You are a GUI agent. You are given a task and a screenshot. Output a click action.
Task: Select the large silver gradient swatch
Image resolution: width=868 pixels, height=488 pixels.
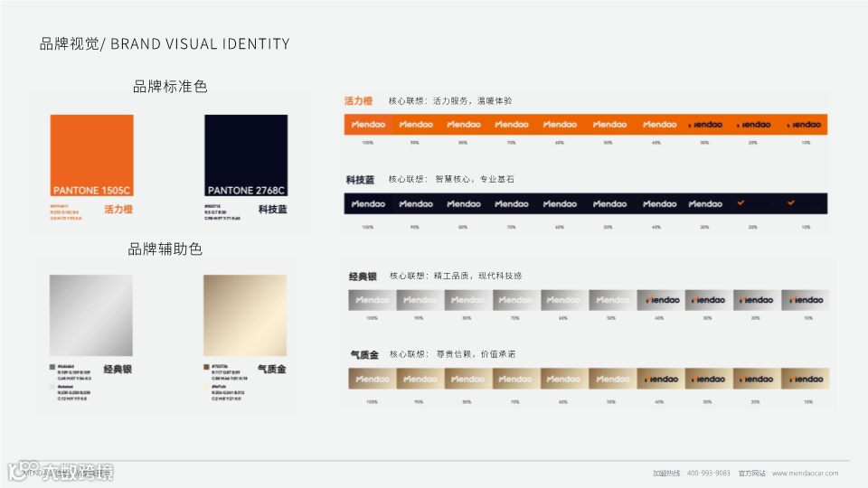pyautogui.click(x=90, y=315)
